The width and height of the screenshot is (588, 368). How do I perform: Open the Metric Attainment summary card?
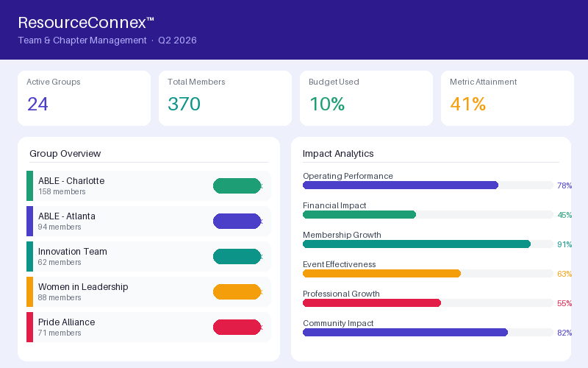(x=507, y=98)
